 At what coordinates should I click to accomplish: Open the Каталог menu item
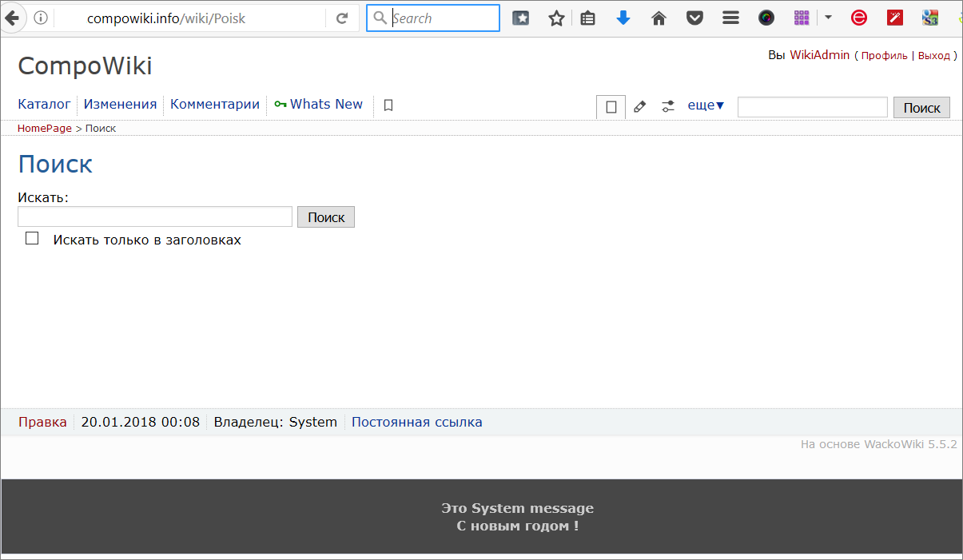coord(44,104)
